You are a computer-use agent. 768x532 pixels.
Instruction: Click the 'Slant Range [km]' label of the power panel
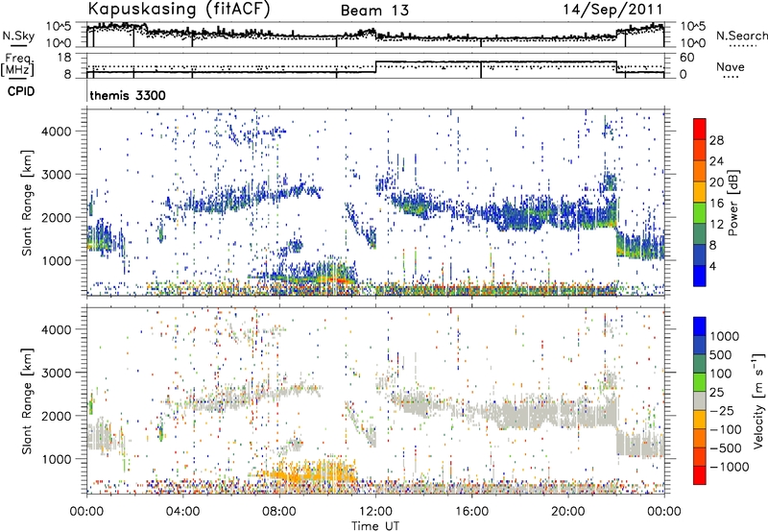coord(27,203)
